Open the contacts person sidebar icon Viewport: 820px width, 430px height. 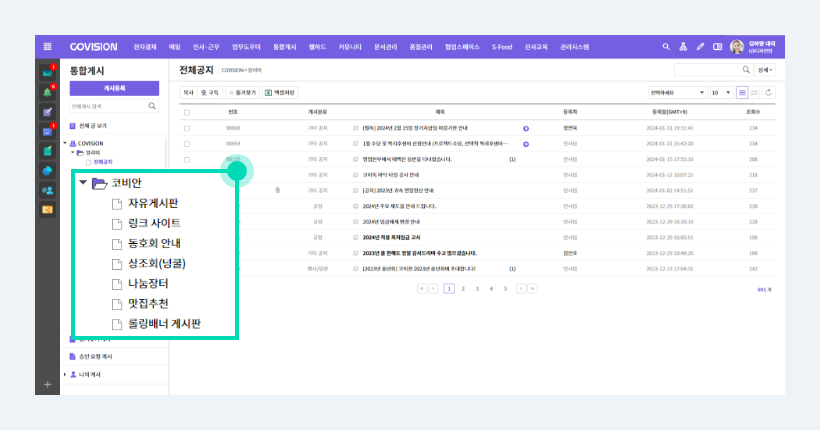(48, 190)
